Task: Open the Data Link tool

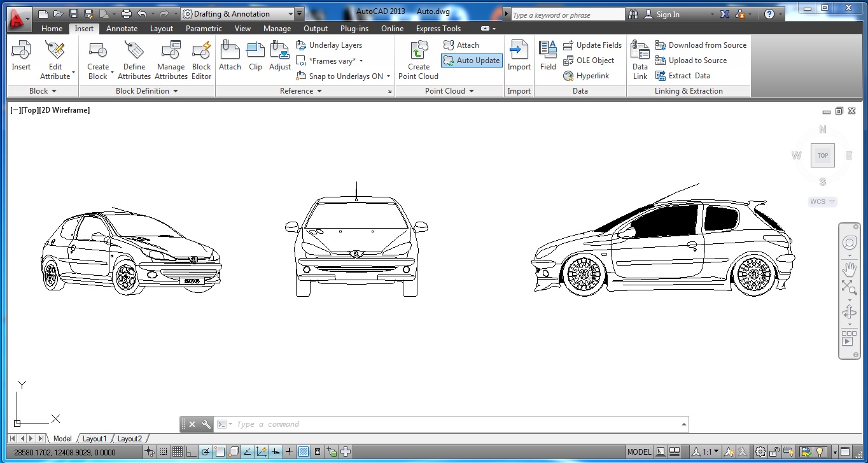Action: click(x=640, y=60)
